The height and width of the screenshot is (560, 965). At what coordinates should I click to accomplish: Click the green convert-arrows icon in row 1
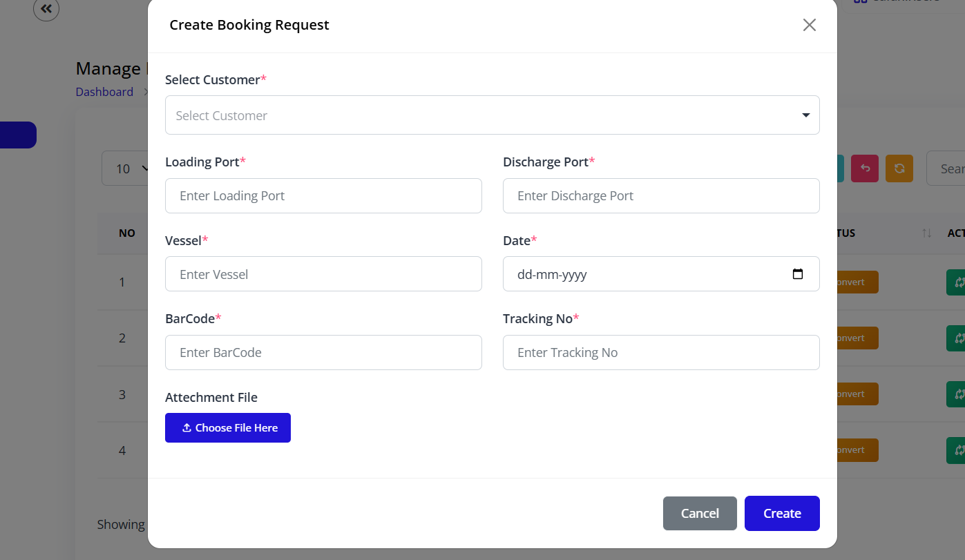point(960,282)
